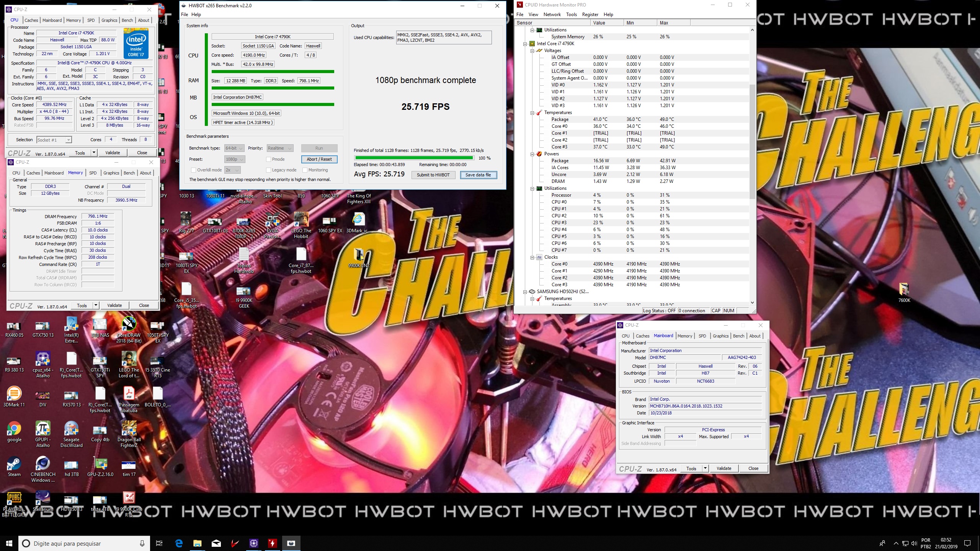Collapse the Temperatures node under Core i7
This screenshot has width=980, height=551.
coord(532,112)
